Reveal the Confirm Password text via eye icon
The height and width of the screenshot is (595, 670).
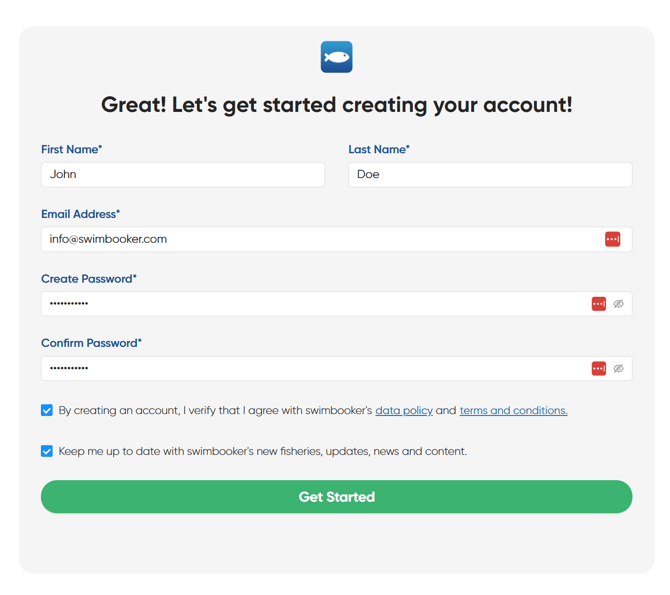tap(619, 369)
